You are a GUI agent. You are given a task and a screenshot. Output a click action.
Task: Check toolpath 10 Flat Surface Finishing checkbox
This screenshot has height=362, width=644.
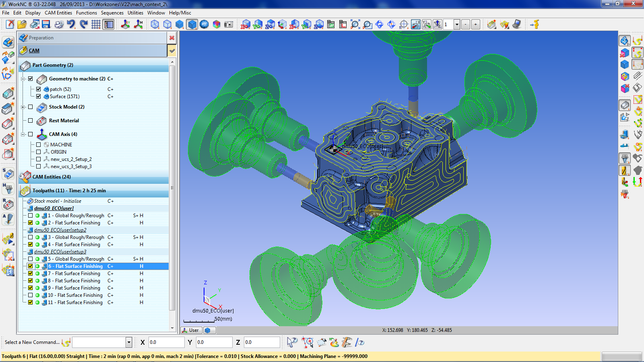31,295
